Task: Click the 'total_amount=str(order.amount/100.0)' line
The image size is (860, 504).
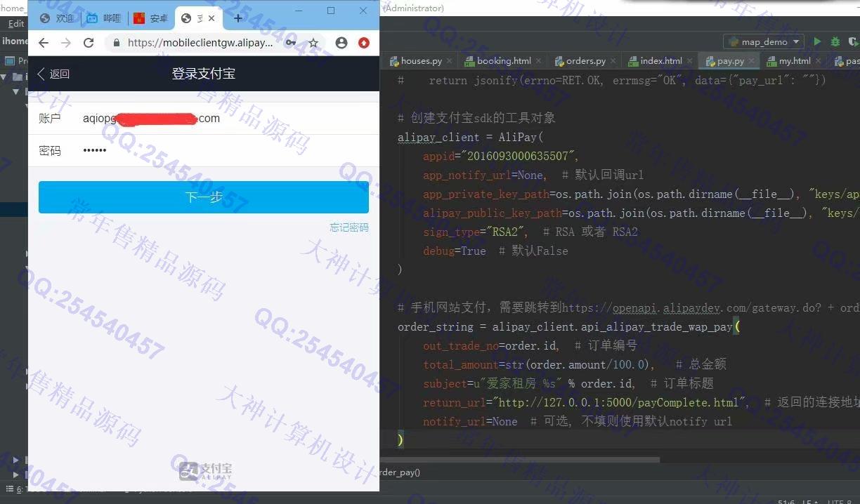Action: pos(574,364)
